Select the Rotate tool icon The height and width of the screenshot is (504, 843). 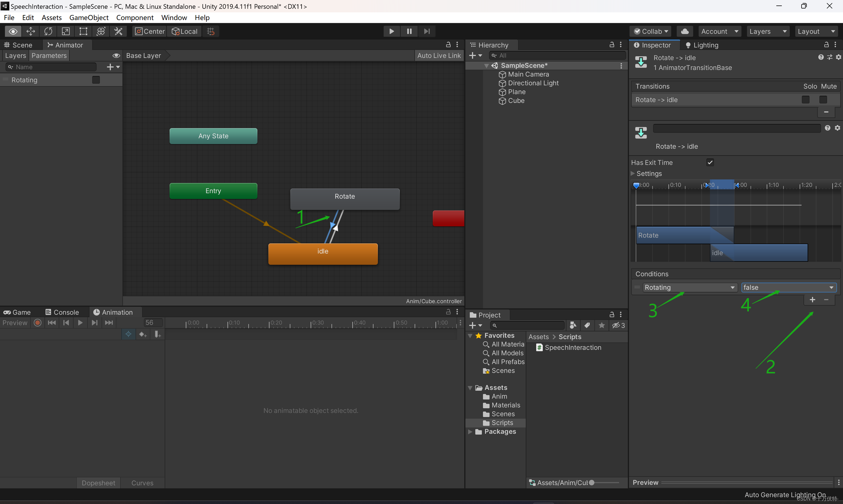coord(48,31)
